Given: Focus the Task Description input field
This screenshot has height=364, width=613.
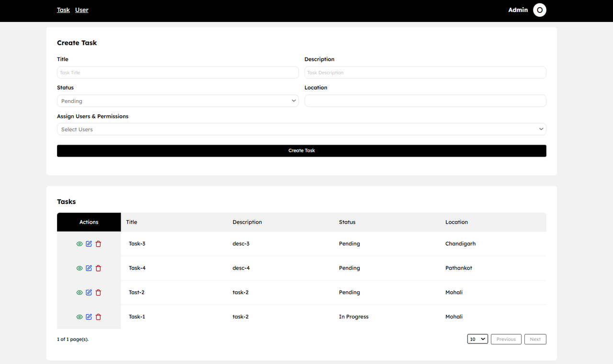Looking at the screenshot, I should [x=425, y=72].
